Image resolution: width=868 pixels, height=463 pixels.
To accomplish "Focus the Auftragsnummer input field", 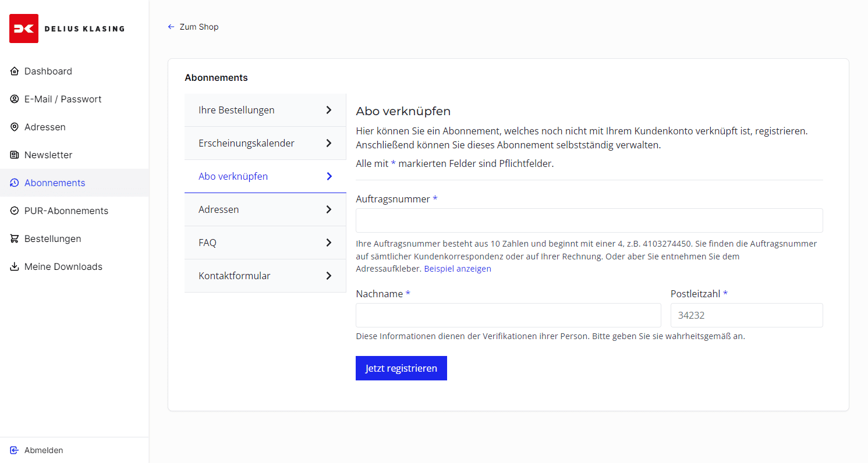I will click(x=589, y=220).
